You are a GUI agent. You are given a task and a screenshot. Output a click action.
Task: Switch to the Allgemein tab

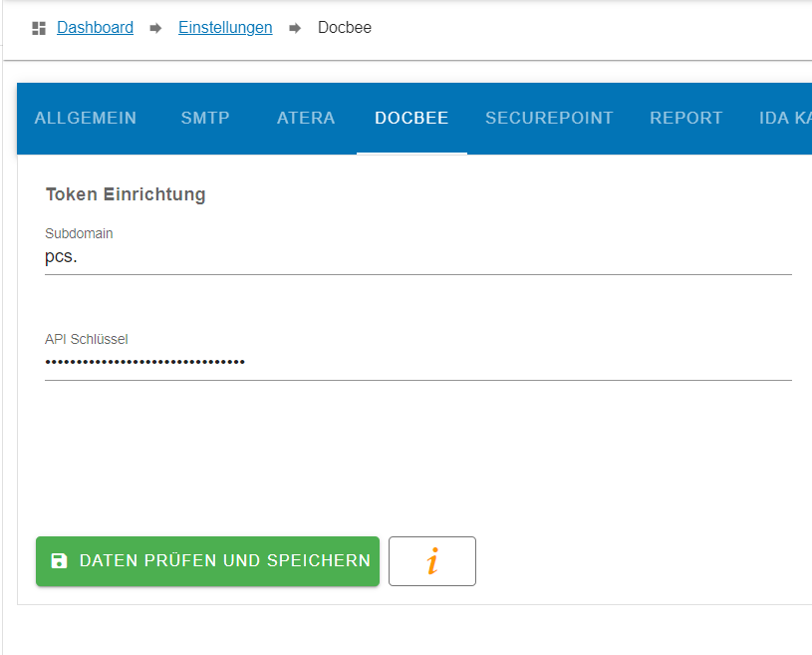pyautogui.click(x=86, y=119)
